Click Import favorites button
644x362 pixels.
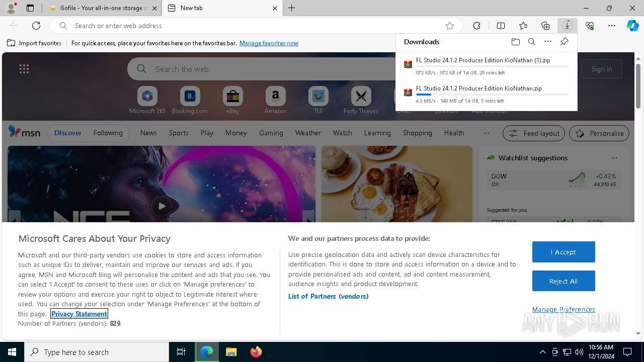tap(34, 43)
